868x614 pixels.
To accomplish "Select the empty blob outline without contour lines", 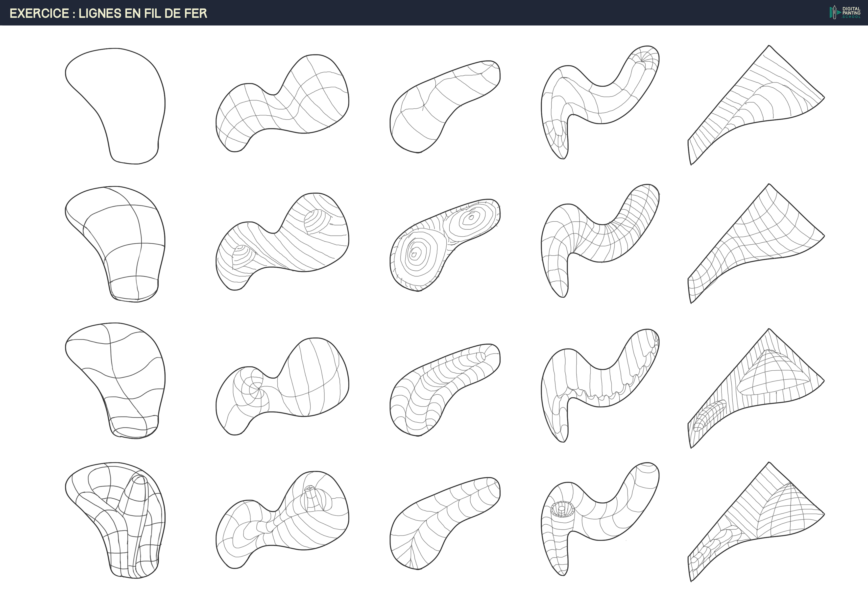I will [x=117, y=102].
